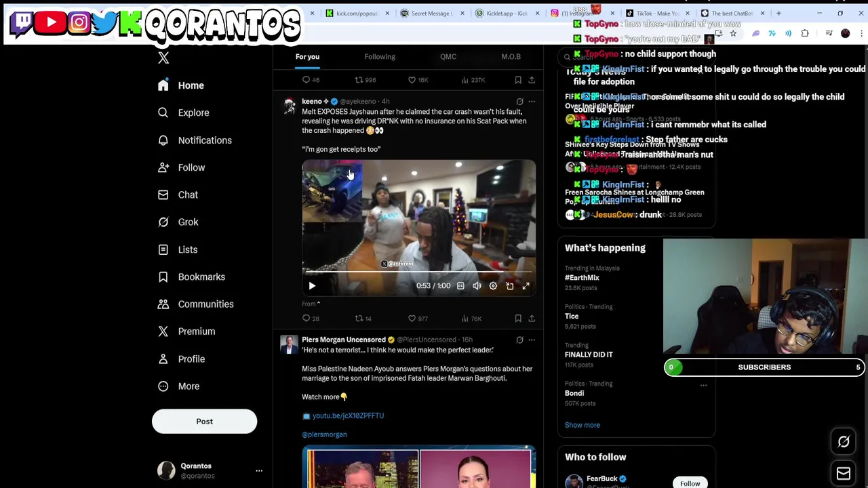
Task: Open Explore from the sidebar
Action: 183,113
